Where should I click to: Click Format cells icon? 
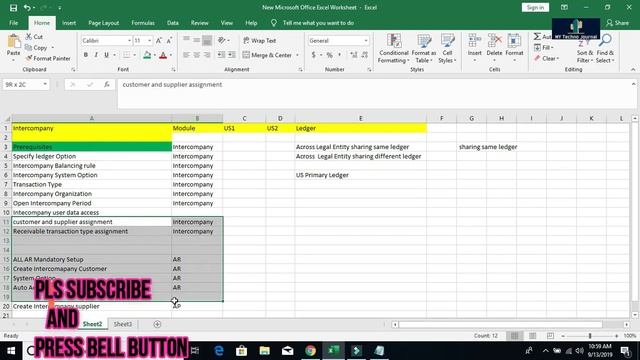(x=514, y=41)
